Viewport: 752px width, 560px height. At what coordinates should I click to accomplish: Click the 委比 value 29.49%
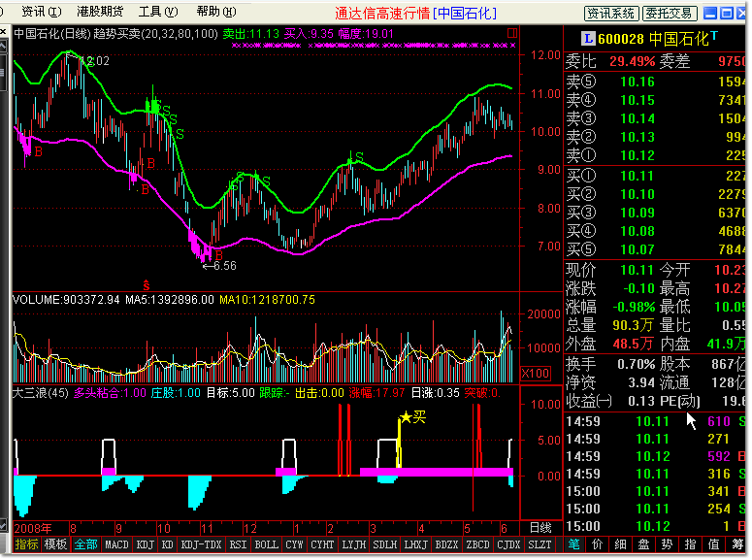632,61
